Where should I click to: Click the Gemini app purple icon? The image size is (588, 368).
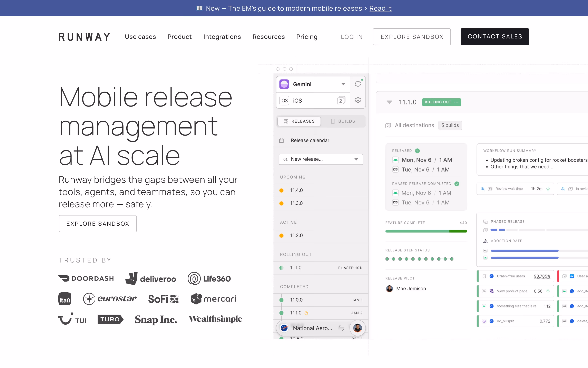284,84
